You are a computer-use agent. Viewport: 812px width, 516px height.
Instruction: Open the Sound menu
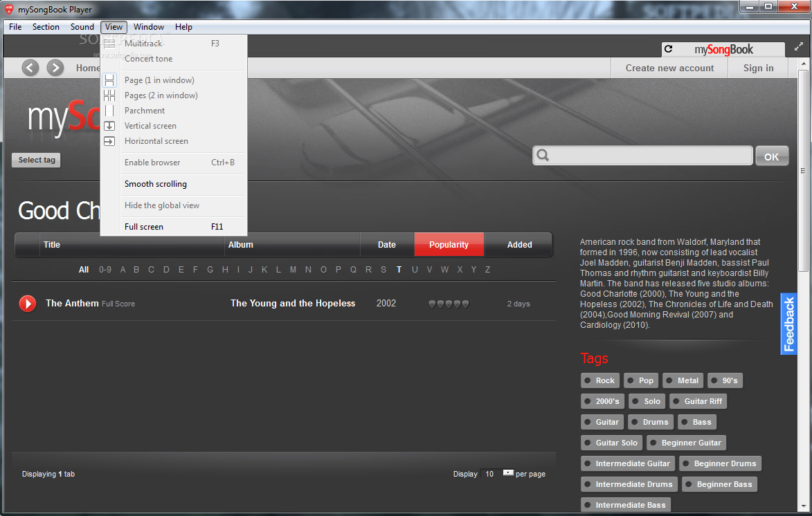coord(82,27)
